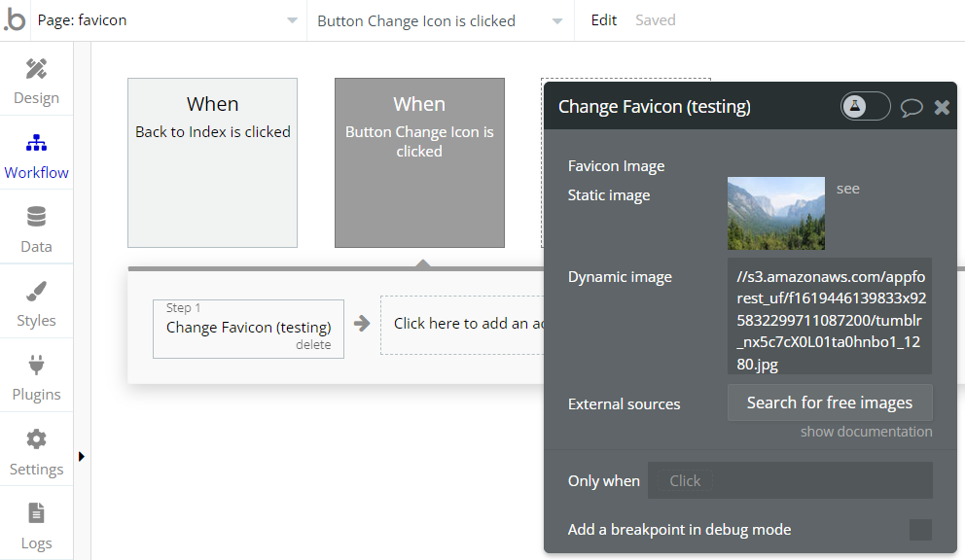
Task: Click the static image mountain thumbnail
Action: (775, 213)
